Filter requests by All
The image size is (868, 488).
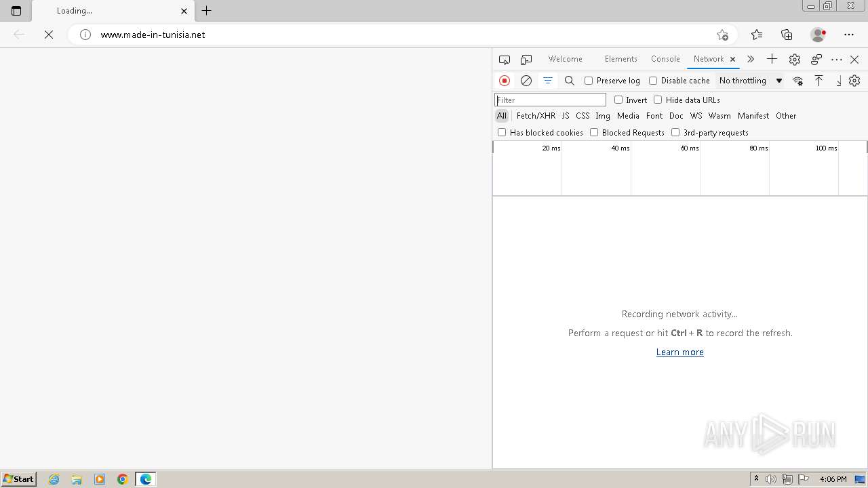pyautogui.click(x=502, y=116)
